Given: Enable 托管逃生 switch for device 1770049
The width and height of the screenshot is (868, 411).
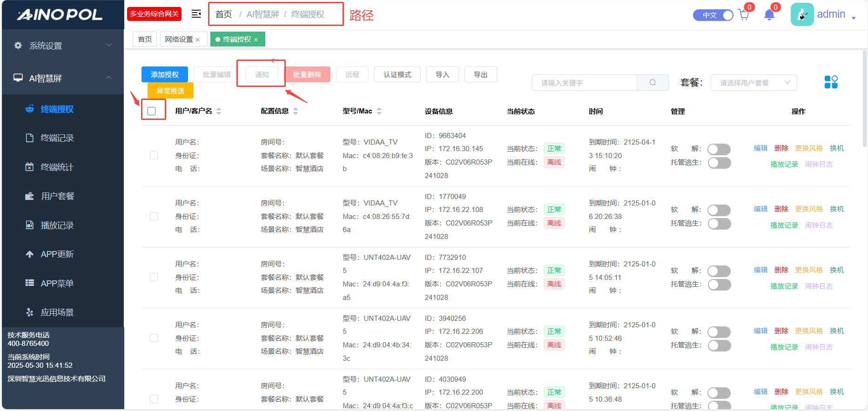Looking at the screenshot, I should (x=719, y=224).
